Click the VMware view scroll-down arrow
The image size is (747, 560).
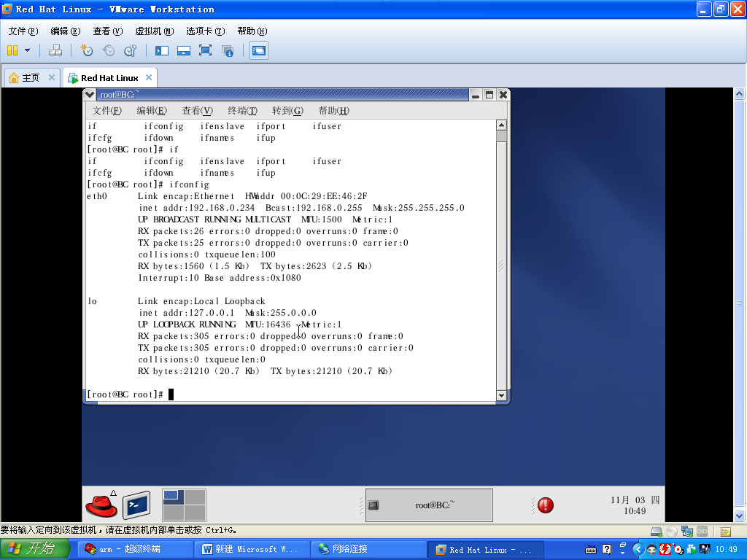pyautogui.click(x=739, y=516)
